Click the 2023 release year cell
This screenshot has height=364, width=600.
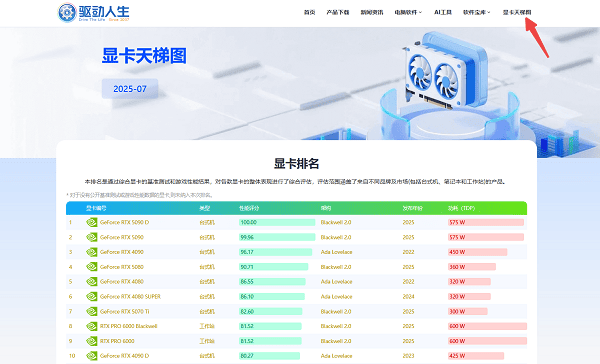click(x=408, y=356)
